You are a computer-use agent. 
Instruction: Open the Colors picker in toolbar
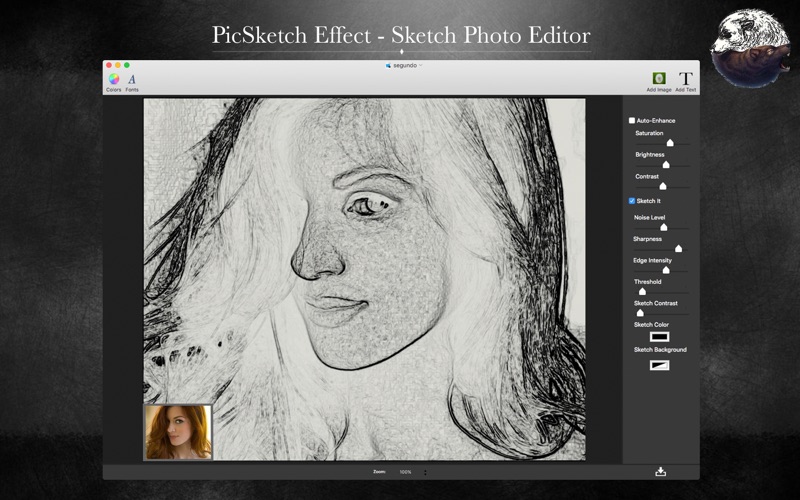pos(114,82)
